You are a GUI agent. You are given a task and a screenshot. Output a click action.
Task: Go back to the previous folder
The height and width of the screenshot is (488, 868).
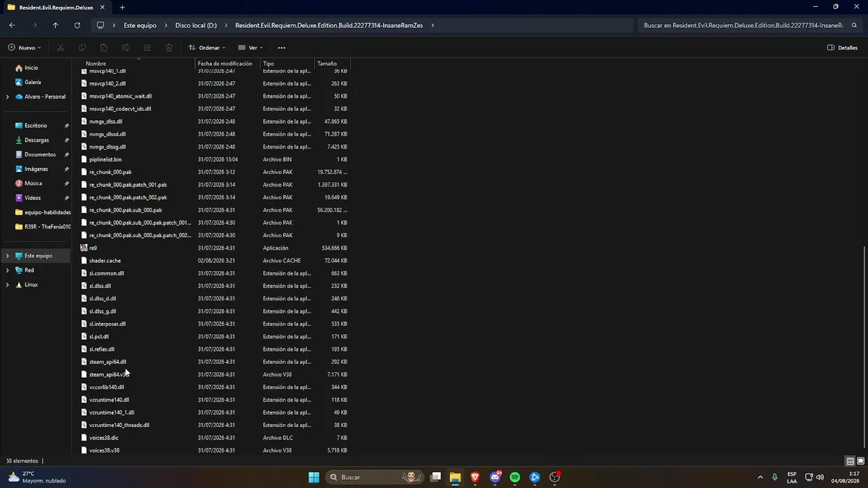pyautogui.click(x=12, y=25)
